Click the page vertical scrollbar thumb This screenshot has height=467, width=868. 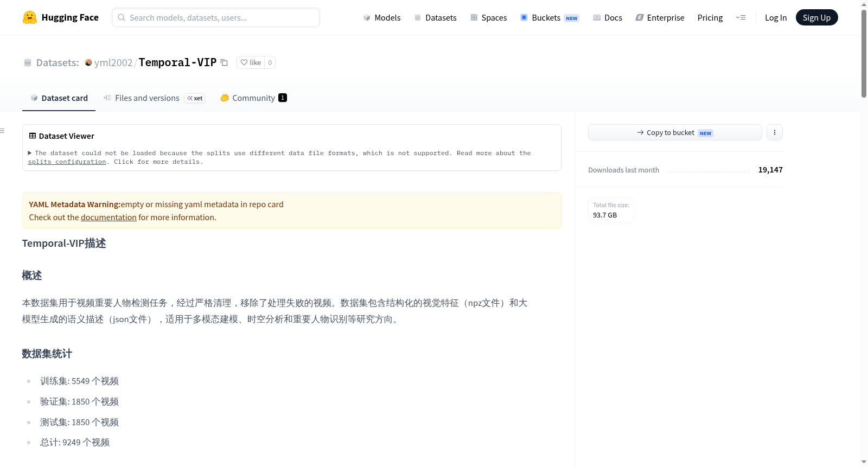[x=864, y=53]
